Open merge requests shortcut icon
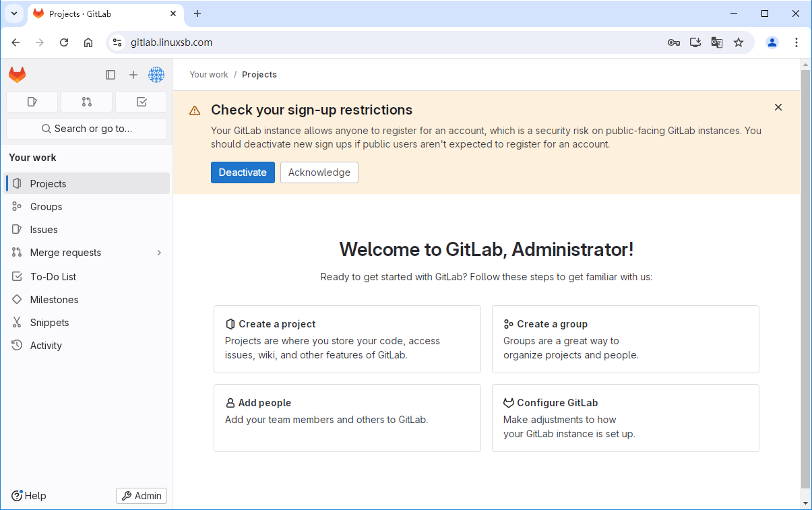The height and width of the screenshot is (510, 812). click(x=86, y=102)
